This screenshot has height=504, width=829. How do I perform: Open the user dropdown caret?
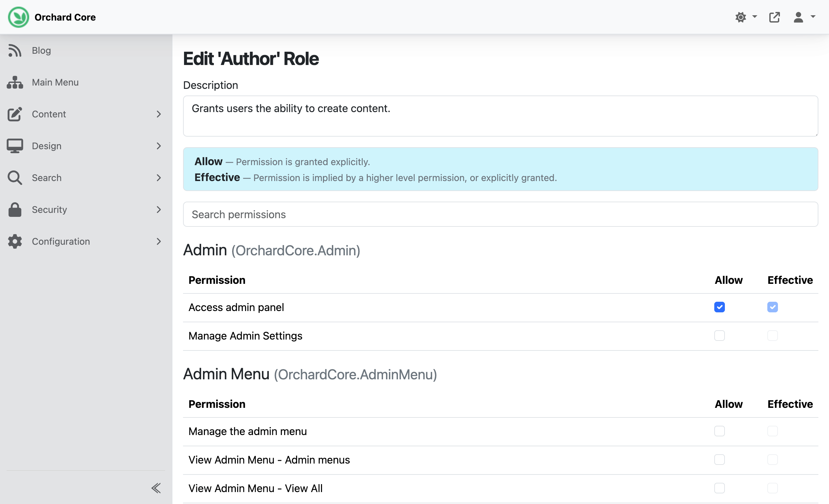(813, 17)
